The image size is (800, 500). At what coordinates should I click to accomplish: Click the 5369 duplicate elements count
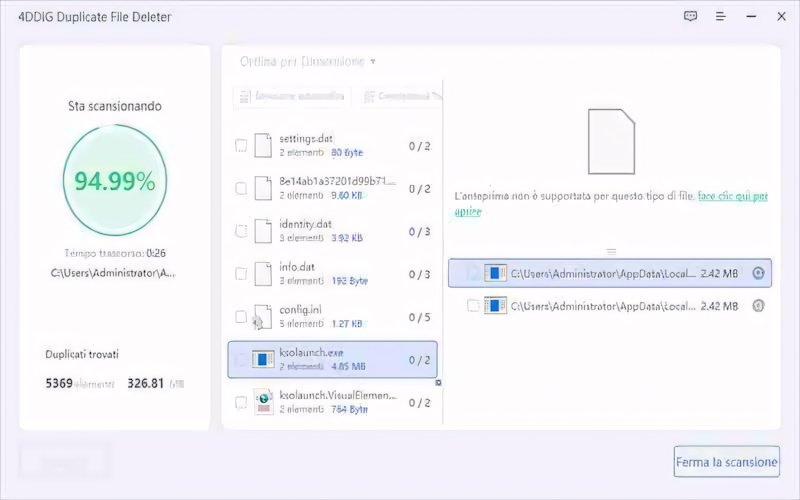pyautogui.click(x=59, y=383)
